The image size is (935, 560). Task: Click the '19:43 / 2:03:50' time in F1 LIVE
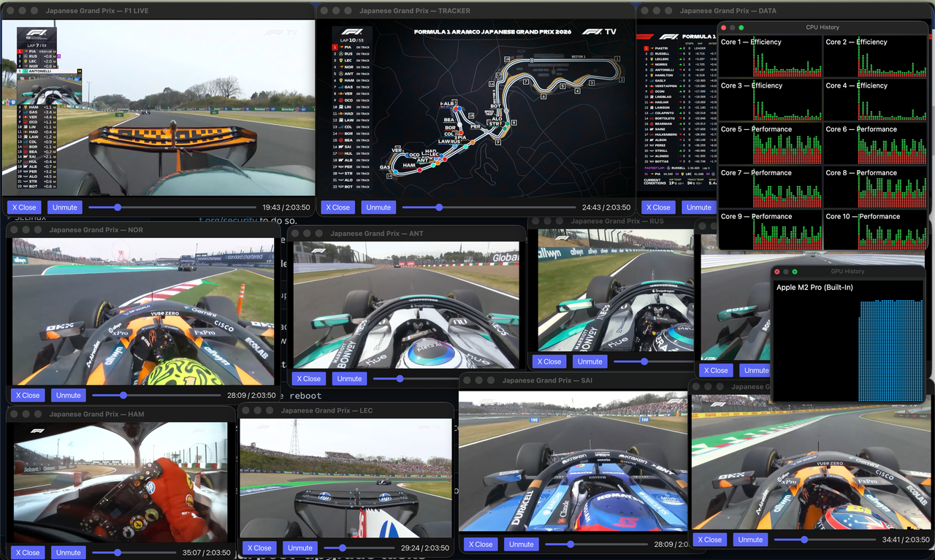[286, 207]
